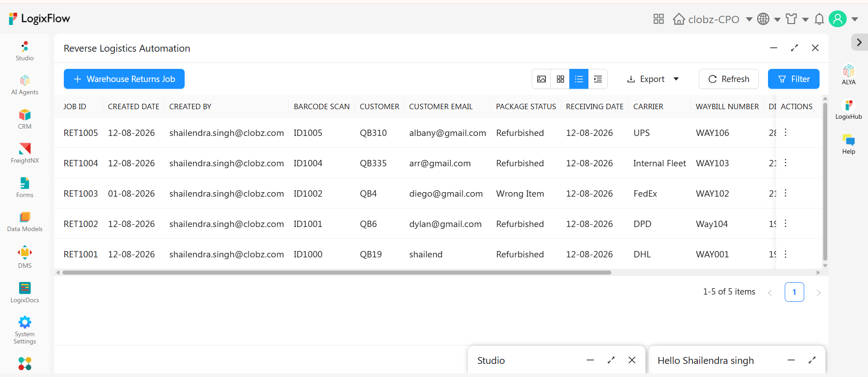Open the Help chat icon

click(x=849, y=144)
